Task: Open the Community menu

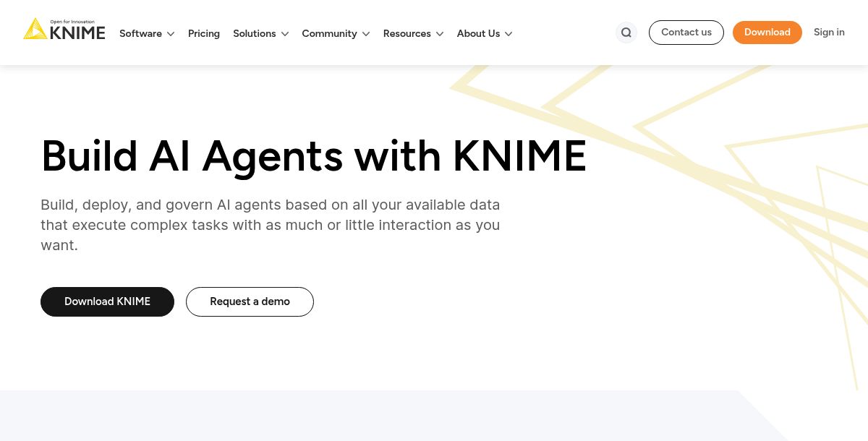Action: (x=329, y=33)
